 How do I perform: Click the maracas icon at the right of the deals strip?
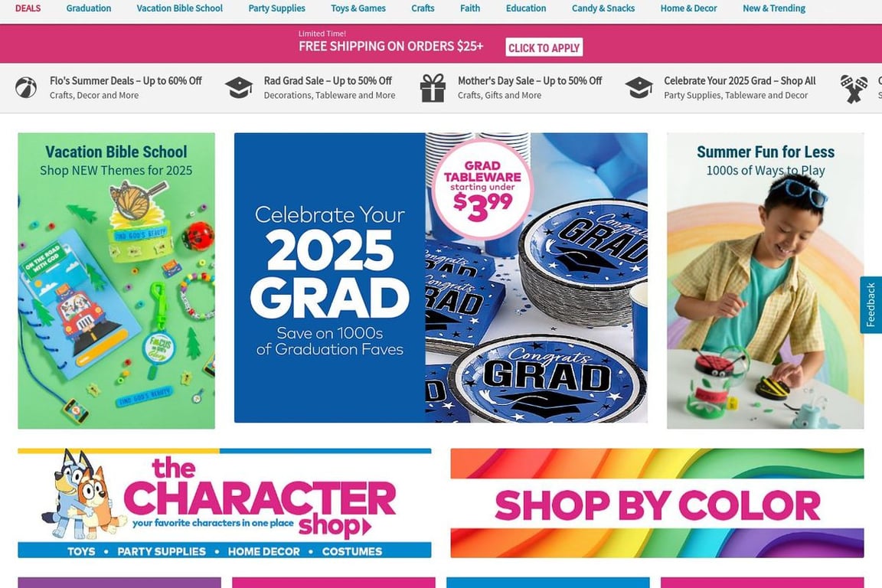coord(854,89)
